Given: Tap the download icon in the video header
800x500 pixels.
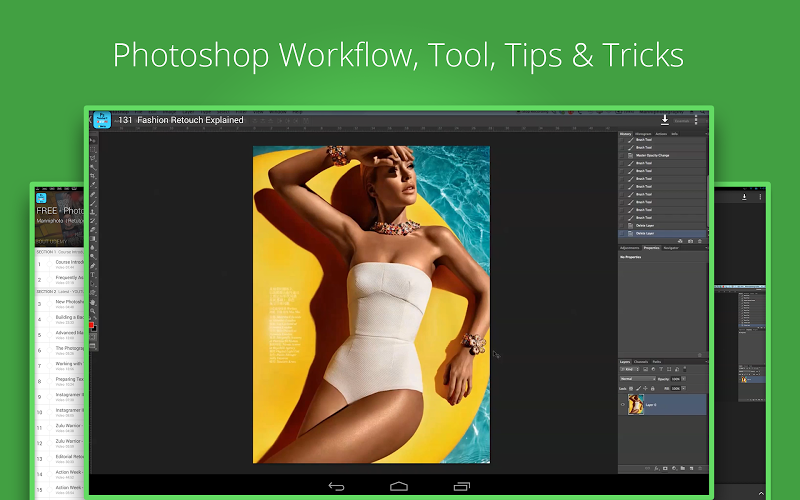Looking at the screenshot, I should click(x=665, y=120).
